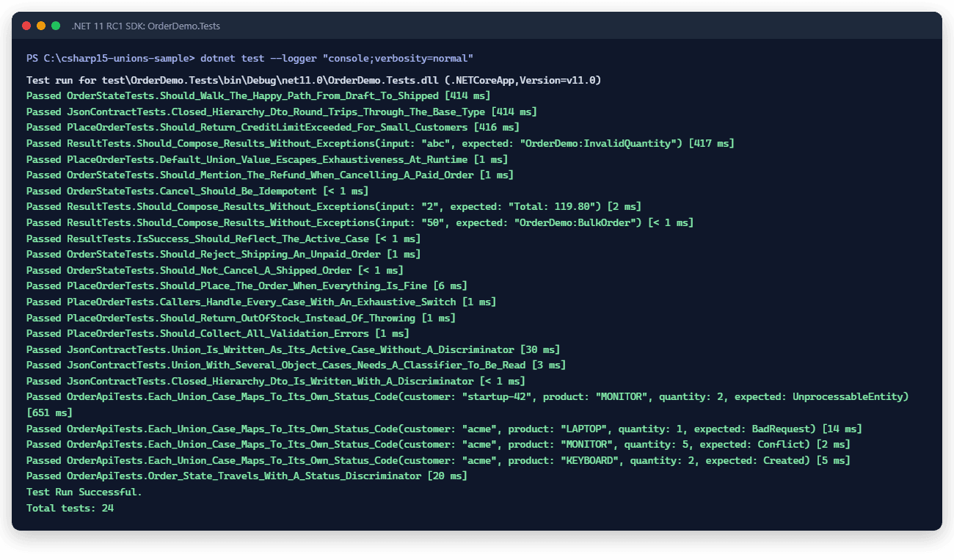
Task: Select the "MONITOR" quantity 5 Conflict result
Action: tap(438, 444)
